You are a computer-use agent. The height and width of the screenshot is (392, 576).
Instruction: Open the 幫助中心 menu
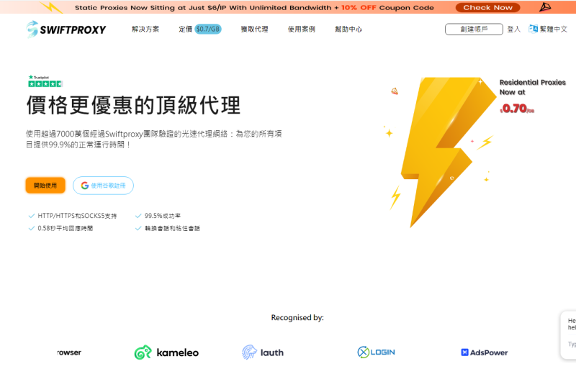[348, 29]
